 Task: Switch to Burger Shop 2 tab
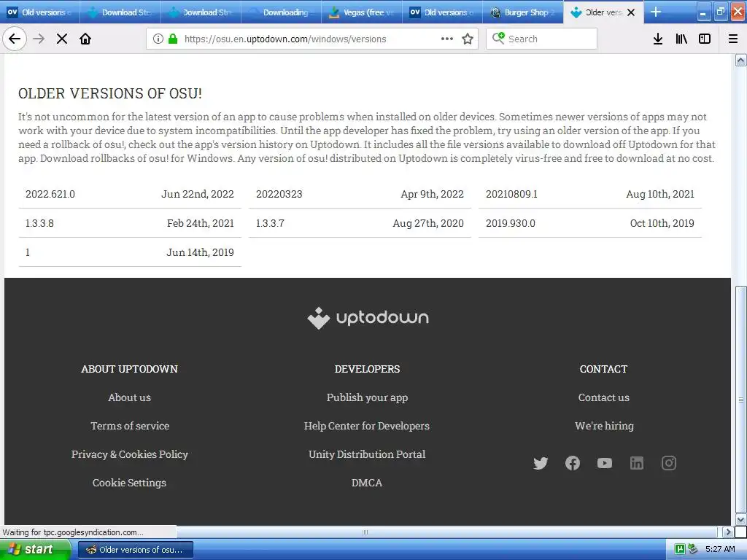[523, 12]
